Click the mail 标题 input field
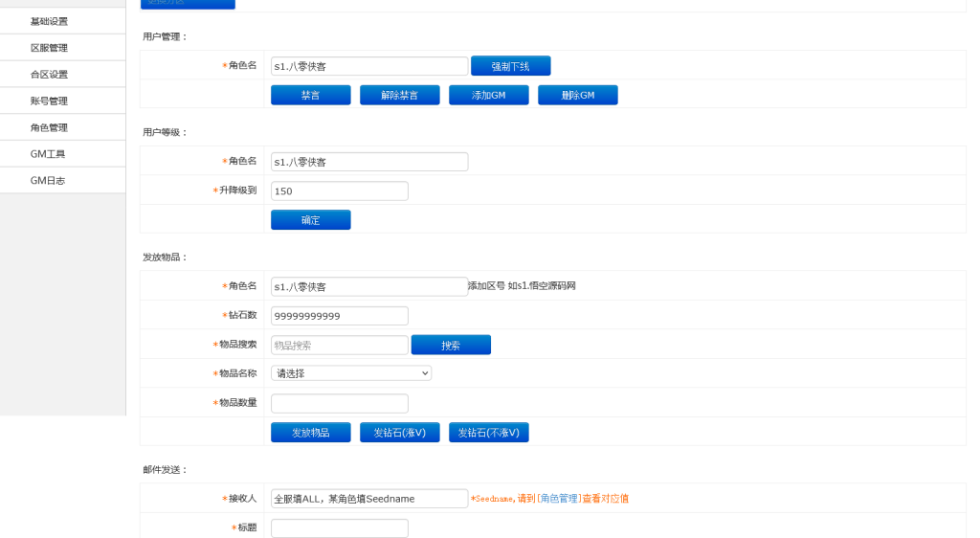The height and width of the screenshot is (538, 980). tap(340, 528)
